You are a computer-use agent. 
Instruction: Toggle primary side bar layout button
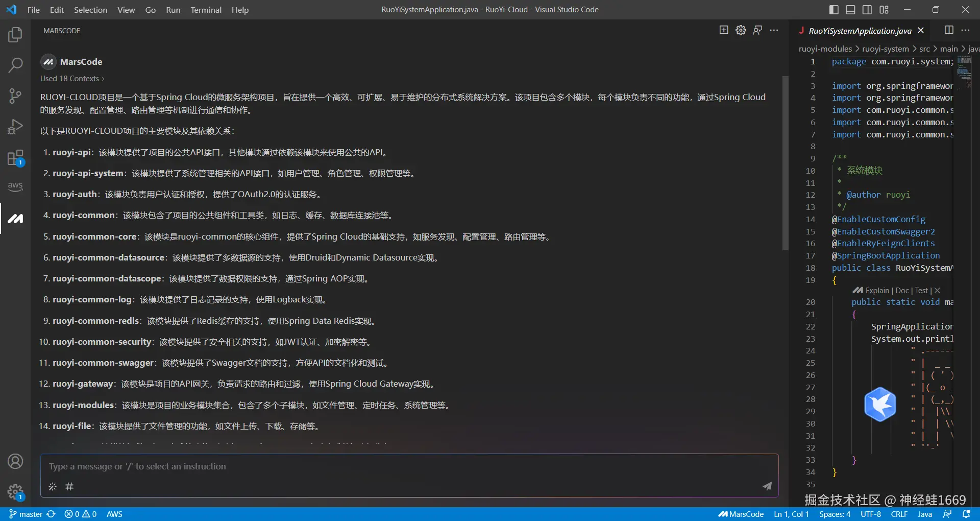tap(834, 9)
